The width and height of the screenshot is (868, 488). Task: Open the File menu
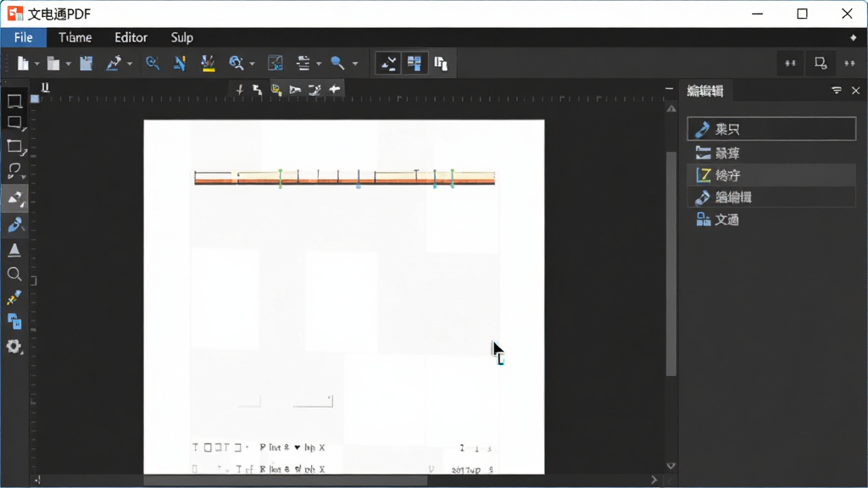coord(23,37)
